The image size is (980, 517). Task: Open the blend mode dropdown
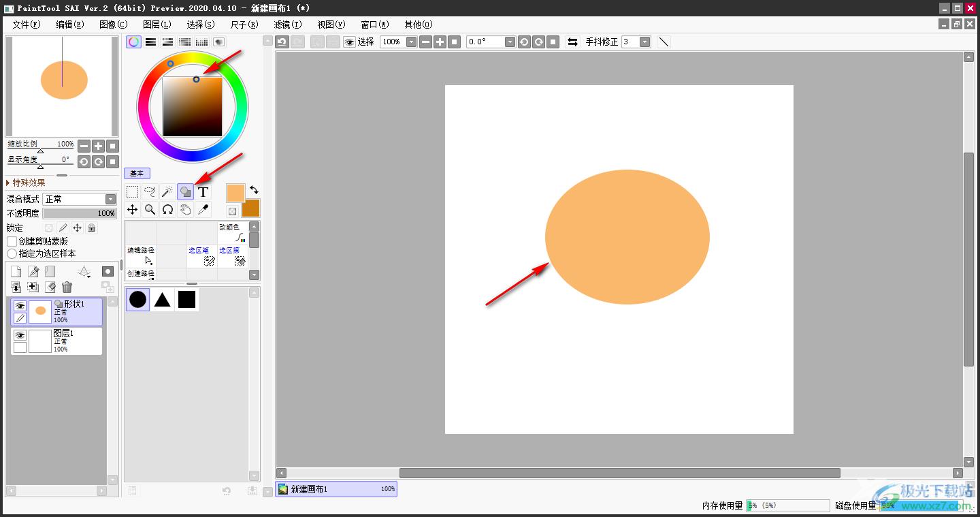click(111, 199)
